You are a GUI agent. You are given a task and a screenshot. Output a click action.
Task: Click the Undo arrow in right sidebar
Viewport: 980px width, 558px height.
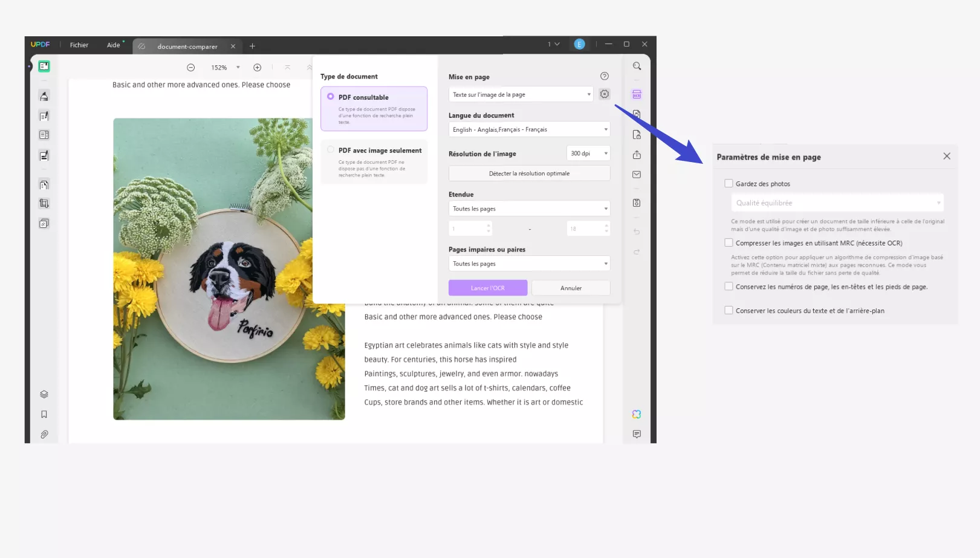coord(637,232)
